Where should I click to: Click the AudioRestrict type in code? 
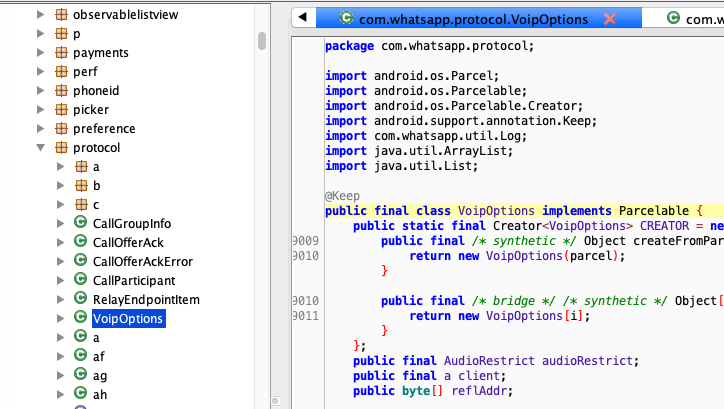tap(489, 361)
